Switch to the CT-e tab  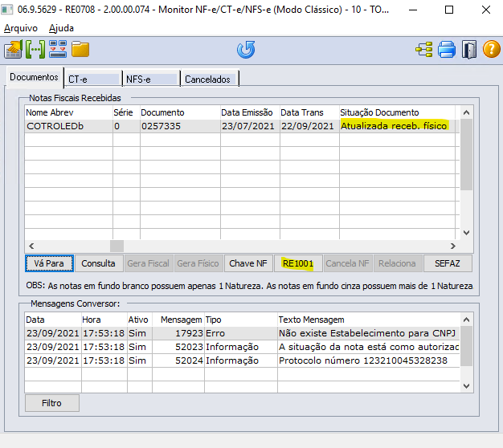pyautogui.click(x=93, y=79)
